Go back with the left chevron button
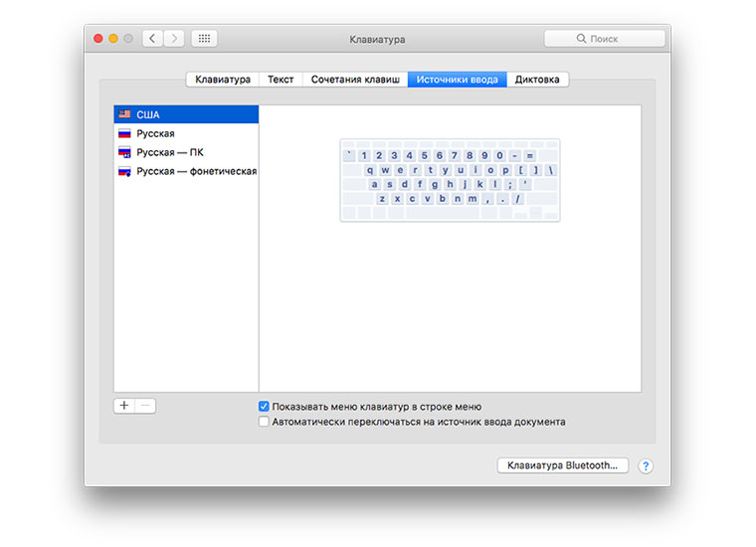This screenshot has height=547, width=756. click(x=152, y=39)
